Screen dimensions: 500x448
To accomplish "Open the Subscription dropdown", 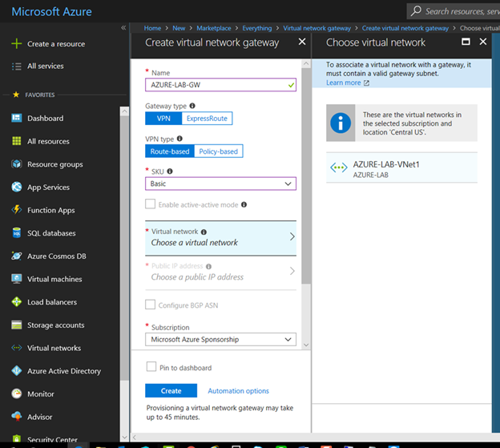I will 220,339.
